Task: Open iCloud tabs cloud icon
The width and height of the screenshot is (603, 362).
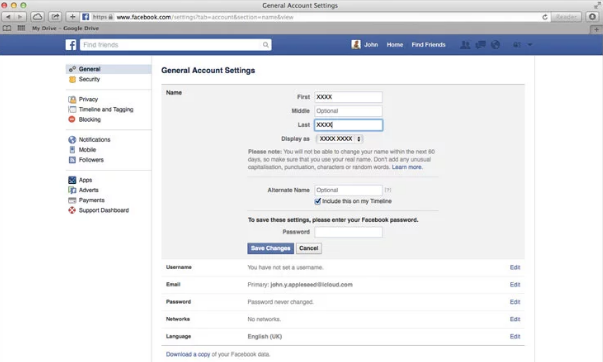Action: 37,17
